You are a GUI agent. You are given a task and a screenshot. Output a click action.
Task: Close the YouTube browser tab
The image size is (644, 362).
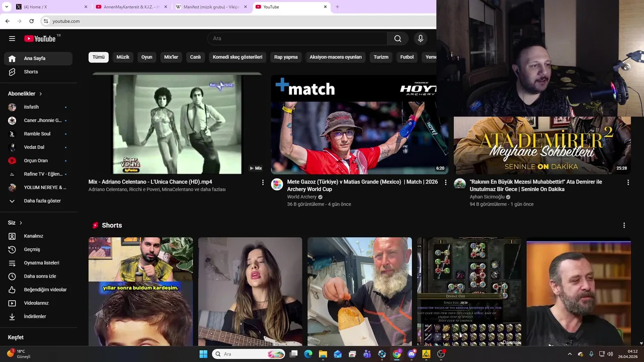[x=325, y=7]
